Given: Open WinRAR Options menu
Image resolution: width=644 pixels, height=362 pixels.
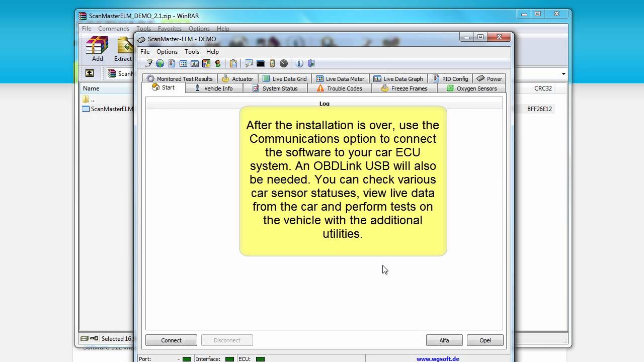Looking at the screenshot, I should 199,29.
